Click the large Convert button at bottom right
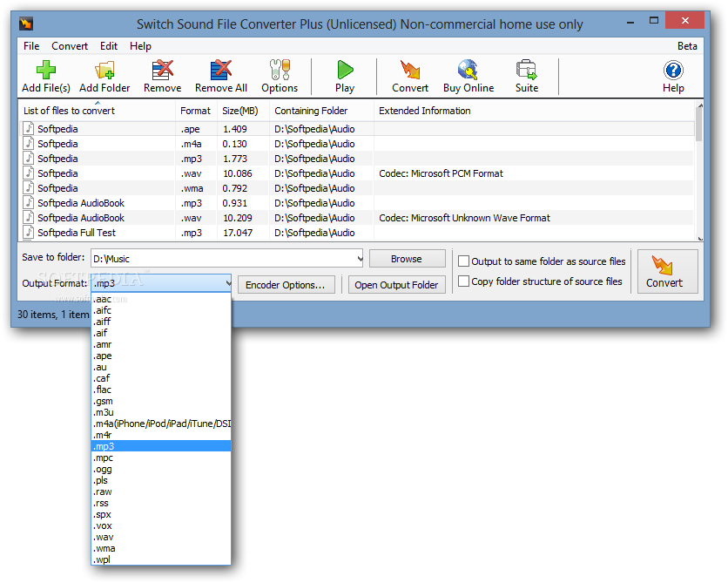728x583 pixels. (x=667, y=271)
